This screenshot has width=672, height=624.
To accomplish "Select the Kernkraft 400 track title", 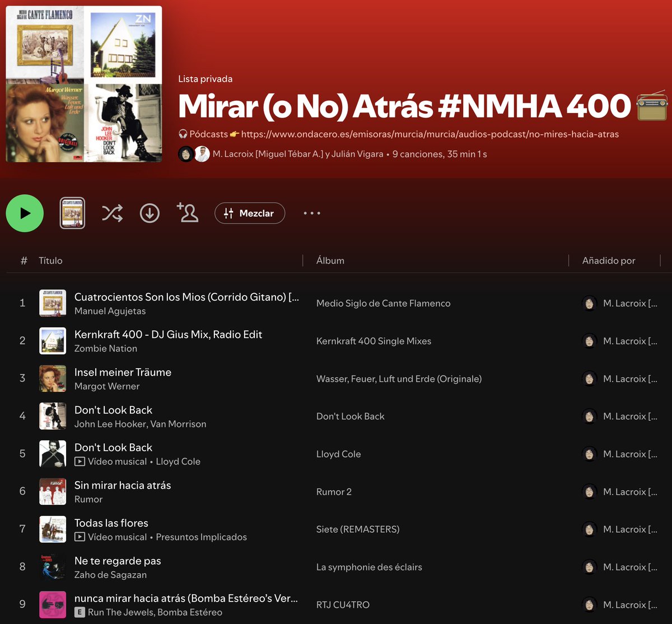I will click(x=168, y=334).
